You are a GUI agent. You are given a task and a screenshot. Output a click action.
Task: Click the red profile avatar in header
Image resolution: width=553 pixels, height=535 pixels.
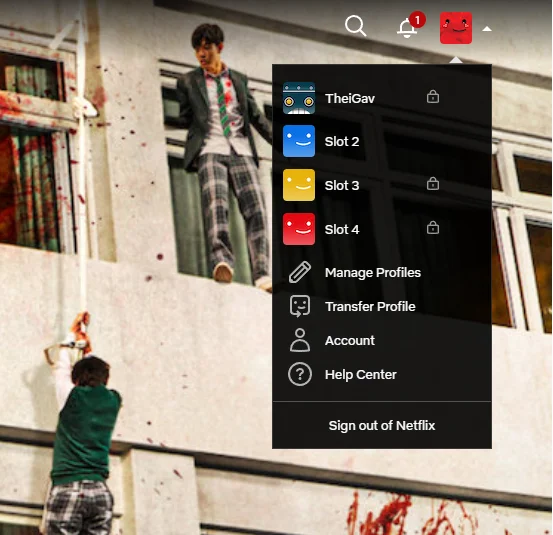coord(456,28)
